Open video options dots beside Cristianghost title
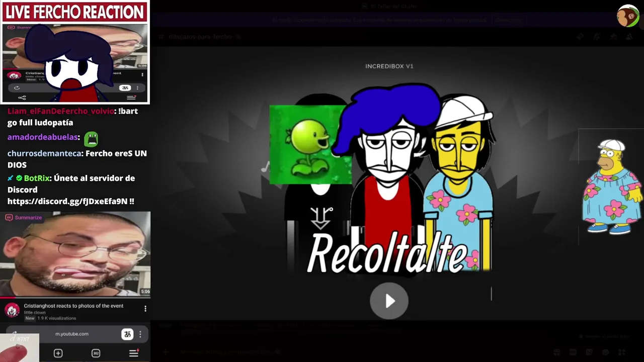 (x=145, y=309)
